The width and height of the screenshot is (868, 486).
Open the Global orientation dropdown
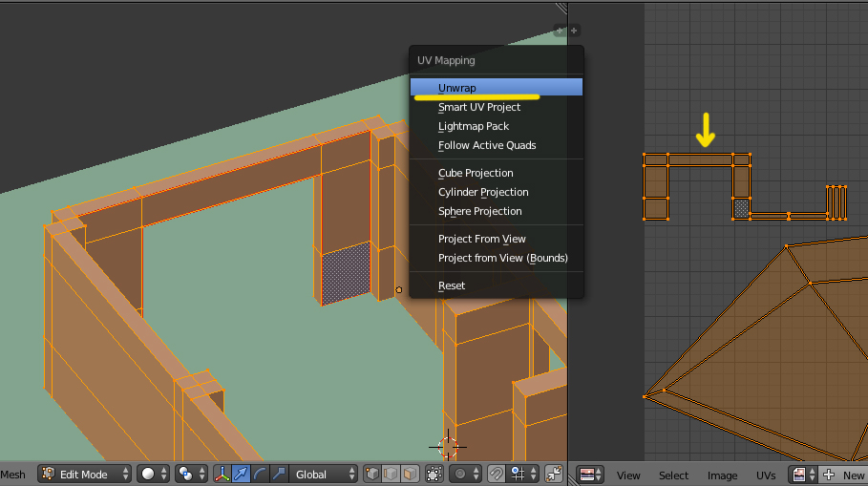pyautogui.click(x=324, y=475)
